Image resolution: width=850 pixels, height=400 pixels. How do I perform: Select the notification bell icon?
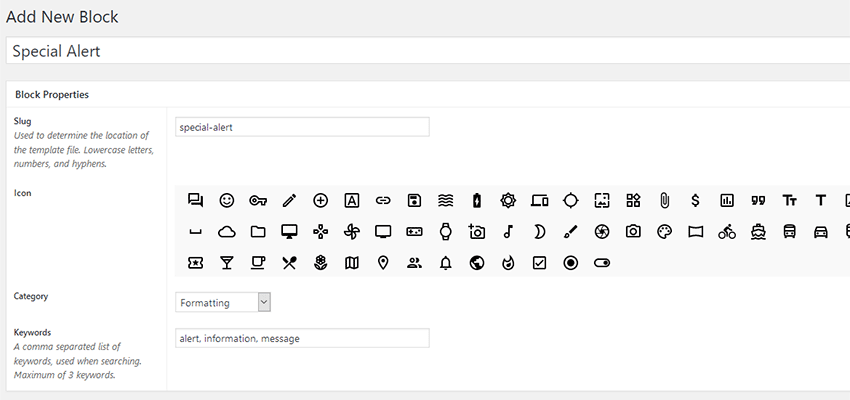(445, 263)
